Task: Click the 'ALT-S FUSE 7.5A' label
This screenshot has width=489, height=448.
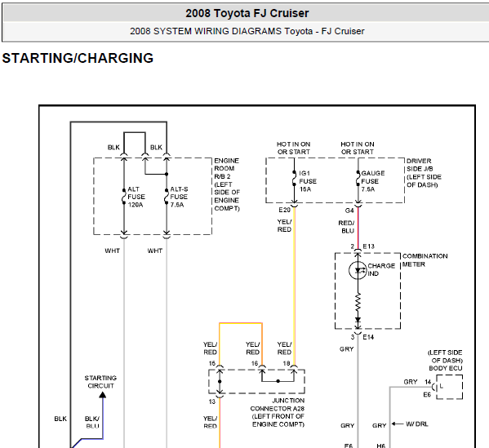Action: point(179,197)
